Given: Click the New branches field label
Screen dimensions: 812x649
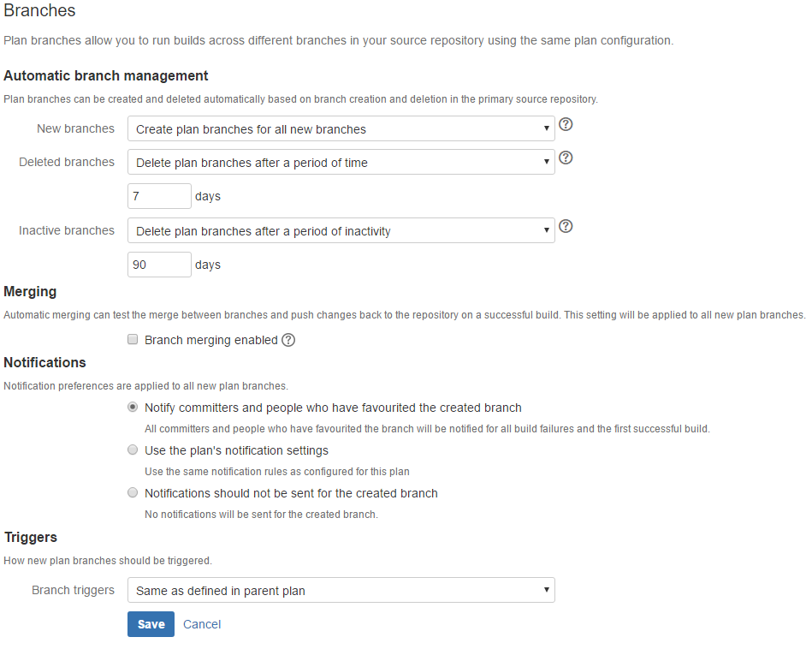Looking at the screenshot, I should click(75, 128).
